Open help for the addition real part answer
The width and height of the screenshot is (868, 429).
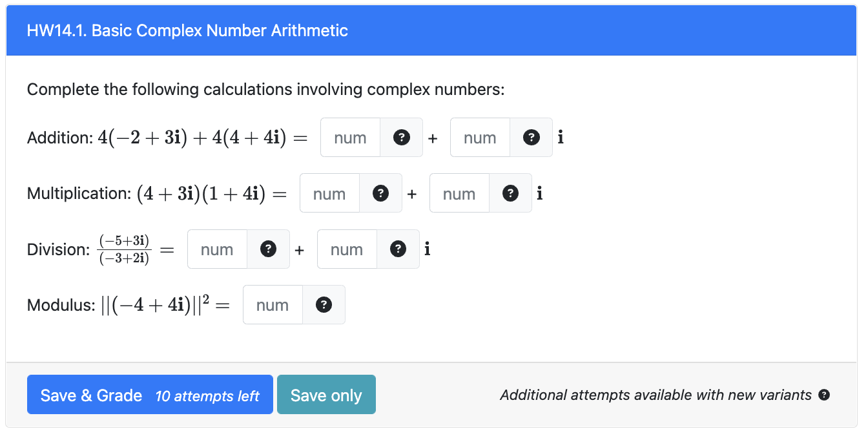tap(401, 137)
